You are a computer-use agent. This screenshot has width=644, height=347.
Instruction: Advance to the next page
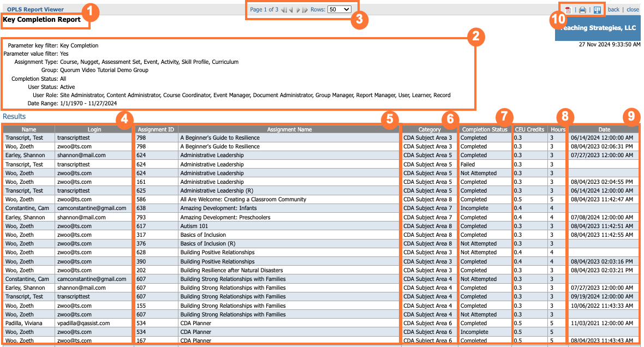click(x=299, y=9)
